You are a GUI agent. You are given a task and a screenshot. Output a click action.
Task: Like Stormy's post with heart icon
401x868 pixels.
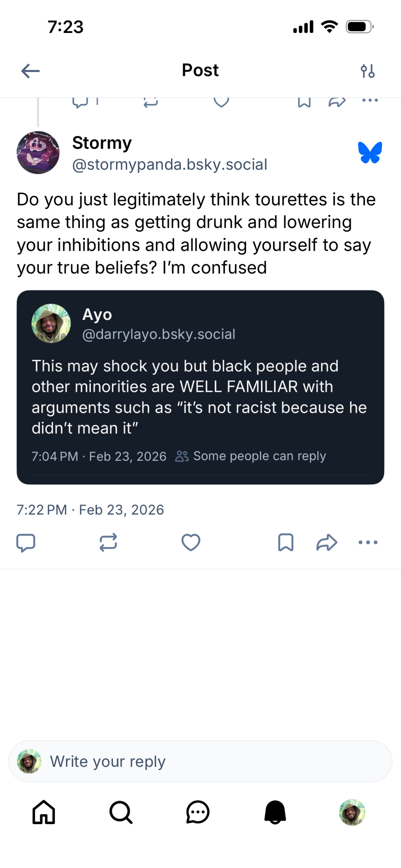point(191,542)
